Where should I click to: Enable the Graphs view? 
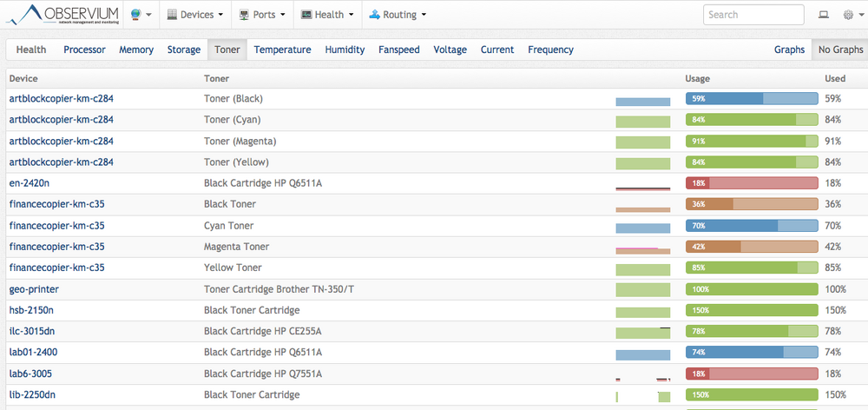click(x=789, y=50)
